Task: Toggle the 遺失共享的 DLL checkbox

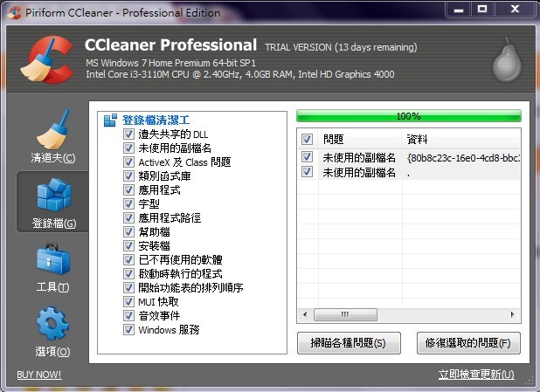Action: pos(128,134)
